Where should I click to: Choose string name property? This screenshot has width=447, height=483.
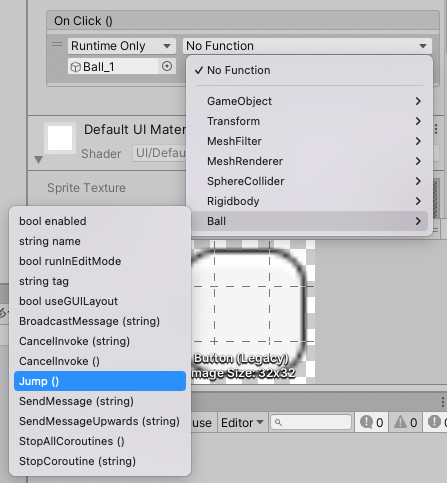[100, 241]
